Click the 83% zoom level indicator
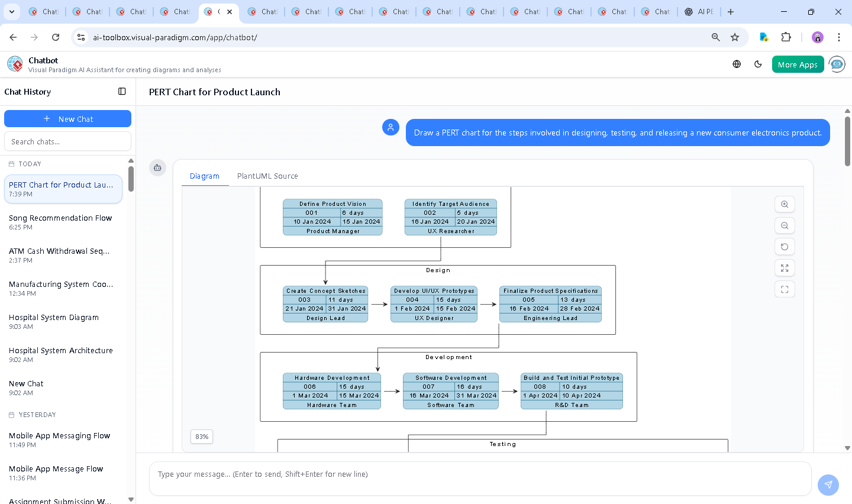The height and width of the screenshot is (504, 852). tap(202, 437)
